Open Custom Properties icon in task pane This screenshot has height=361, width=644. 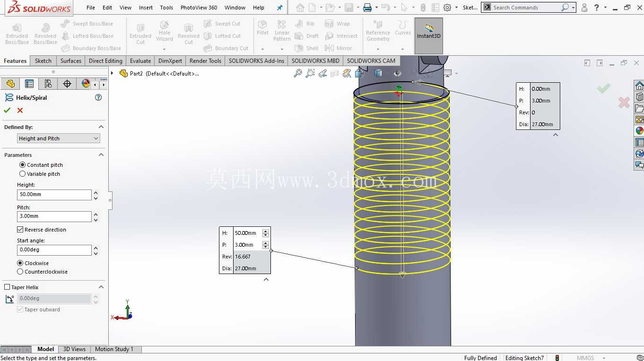pyautogui.click(x=639, y=142)
